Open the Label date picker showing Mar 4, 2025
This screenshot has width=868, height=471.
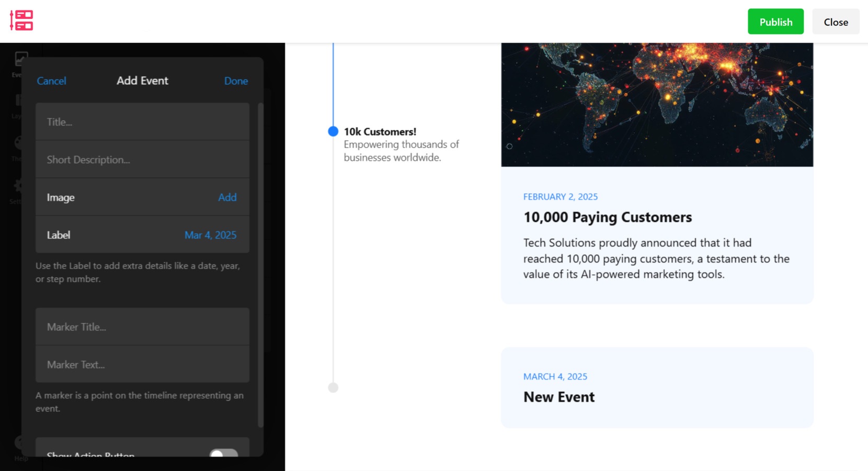click(210, 235)
